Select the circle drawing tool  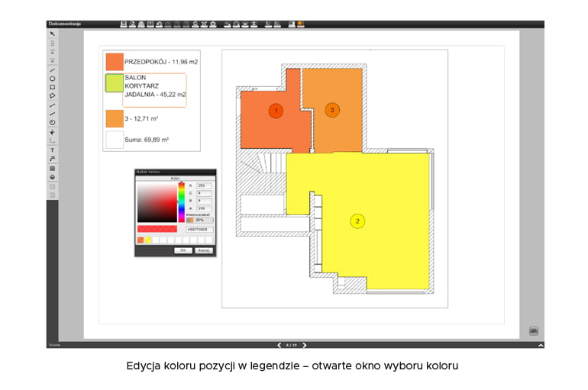tap(52, 79)
